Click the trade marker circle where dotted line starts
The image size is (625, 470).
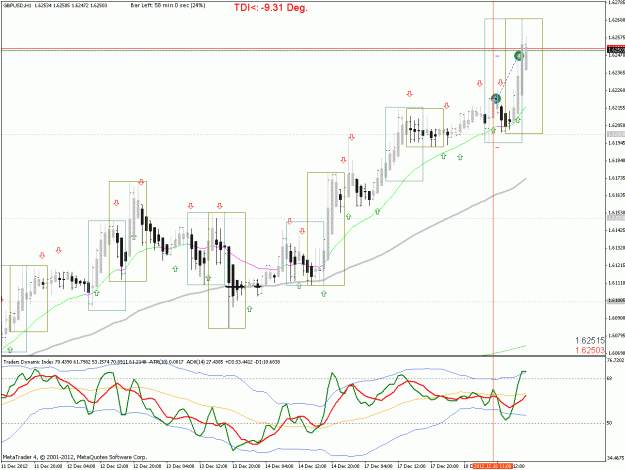(495, 98)
